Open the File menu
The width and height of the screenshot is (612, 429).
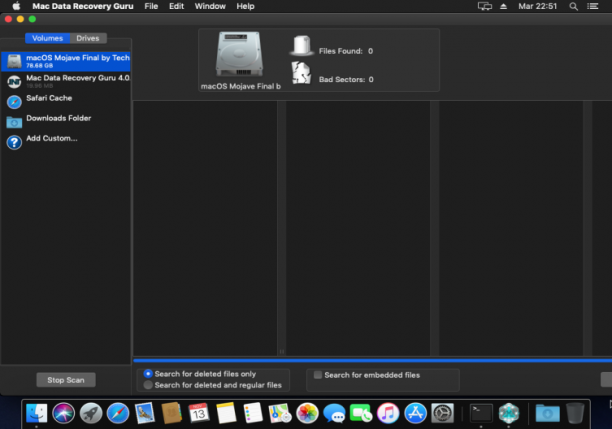pyautogui.click(x=151, y=6)
